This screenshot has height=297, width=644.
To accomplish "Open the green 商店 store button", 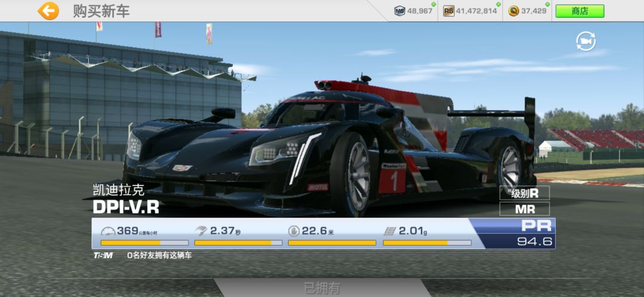I will coord(580,11).
